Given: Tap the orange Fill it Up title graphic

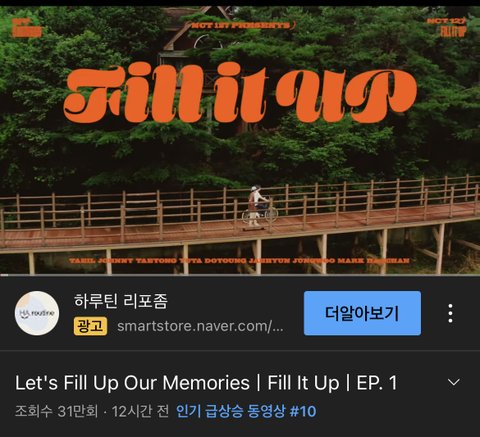Looking at the screenshot, I should [240, 93].
